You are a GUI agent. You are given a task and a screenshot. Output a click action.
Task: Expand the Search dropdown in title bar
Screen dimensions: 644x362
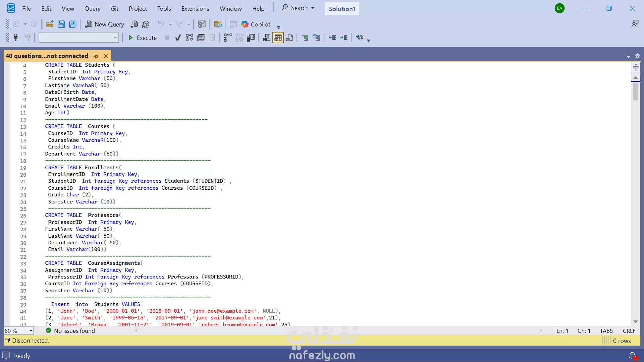coord(313,8)
